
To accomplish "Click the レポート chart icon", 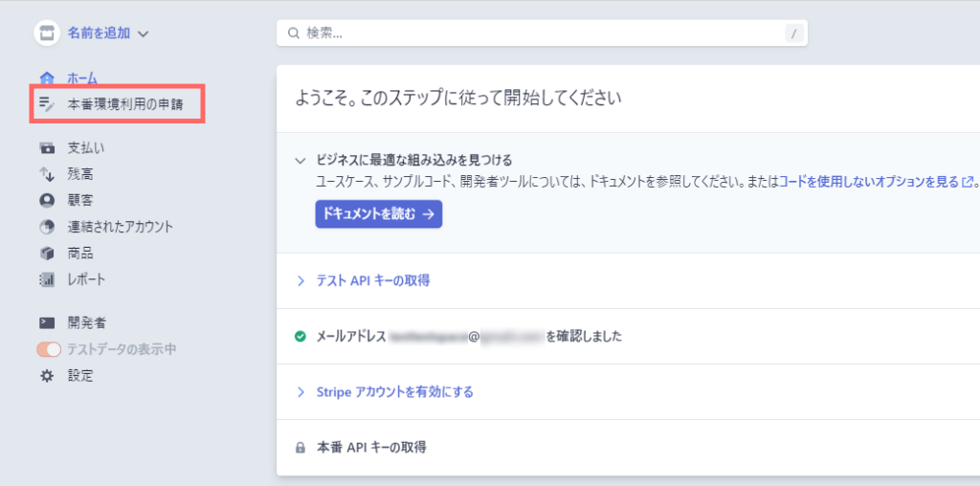I will point(47,280).
